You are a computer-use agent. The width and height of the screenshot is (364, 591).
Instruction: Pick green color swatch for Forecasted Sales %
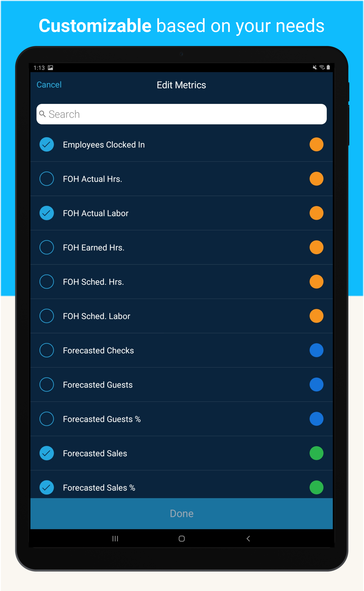pos(316,487)
